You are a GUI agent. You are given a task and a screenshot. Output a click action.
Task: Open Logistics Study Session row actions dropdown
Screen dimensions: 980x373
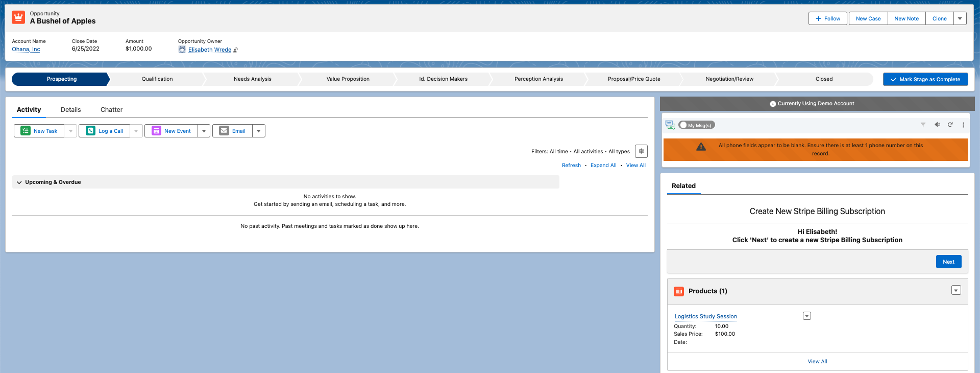coord(807,316)
